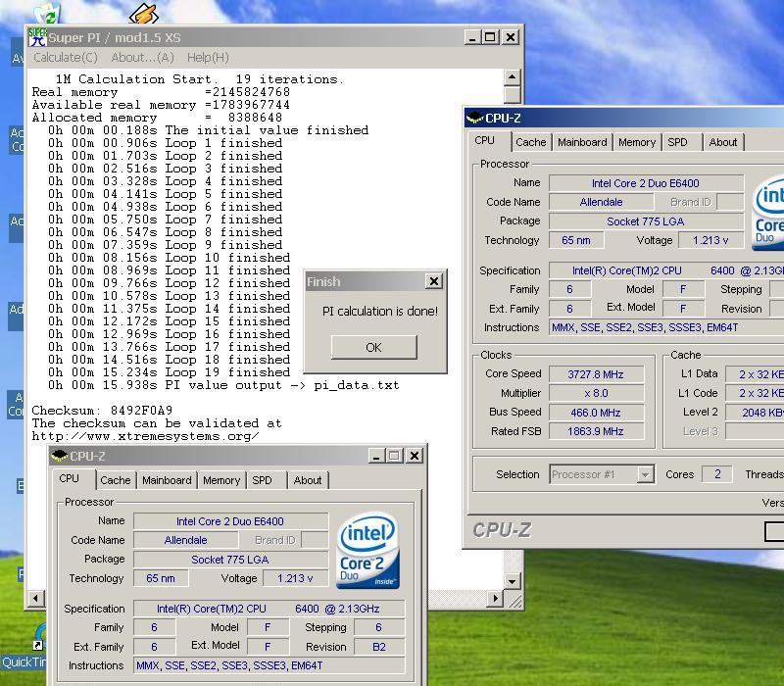
Task: Click the Name field in right CPU-Z
Action: tap(646, 183)
